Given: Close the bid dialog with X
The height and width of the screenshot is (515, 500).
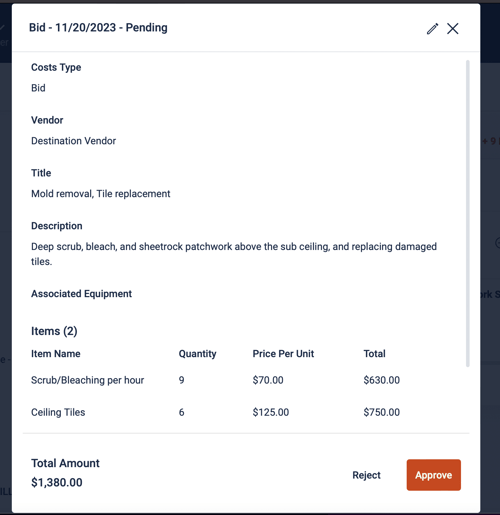Looking at the screenshot, I should point(453,29).
